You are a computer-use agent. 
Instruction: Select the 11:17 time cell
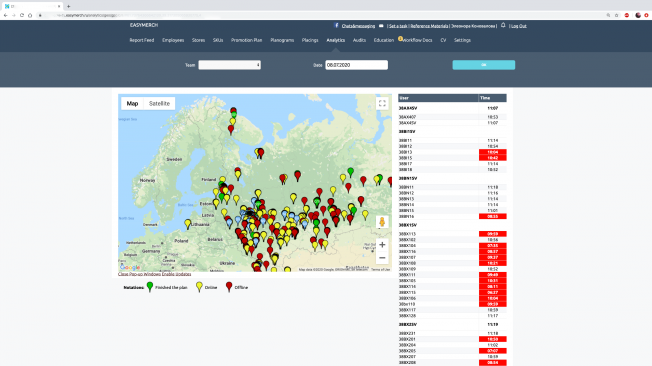[x=493, y=316]
